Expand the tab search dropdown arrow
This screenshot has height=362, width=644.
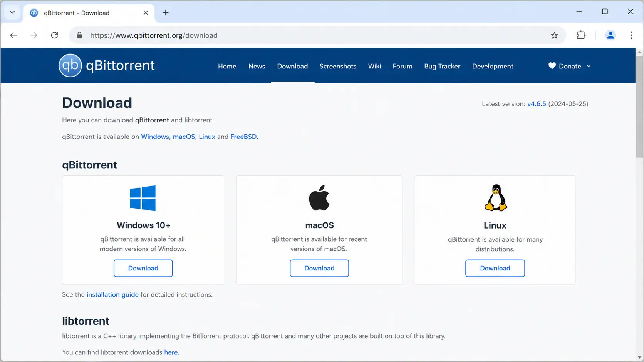(12, 12)
